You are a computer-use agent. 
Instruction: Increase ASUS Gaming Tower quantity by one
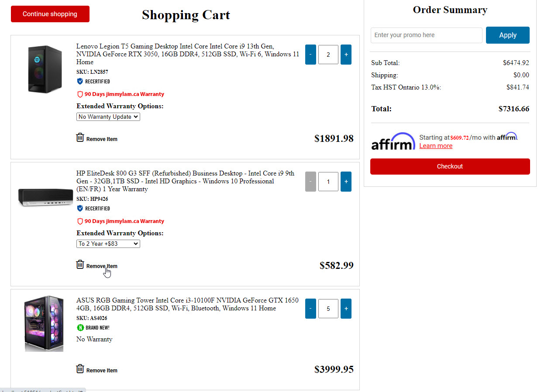click(346, 309)
